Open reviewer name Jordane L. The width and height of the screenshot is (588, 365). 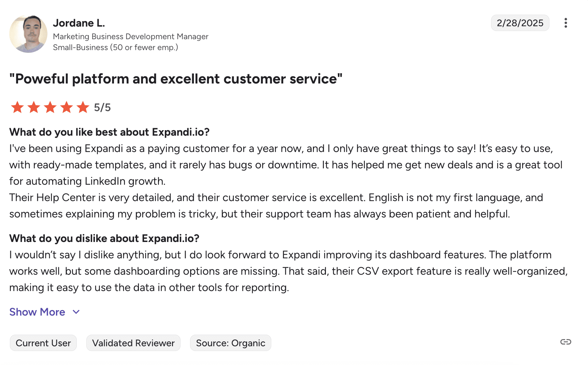pyautogui.click(x=79, y=23)
